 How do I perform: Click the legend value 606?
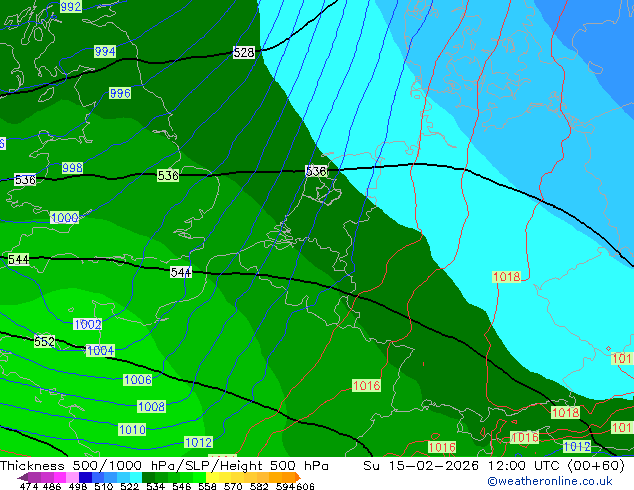[x=305, y=486]
